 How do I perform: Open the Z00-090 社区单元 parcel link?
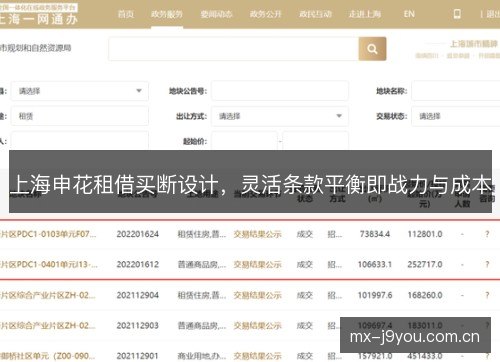coord(48,356)
